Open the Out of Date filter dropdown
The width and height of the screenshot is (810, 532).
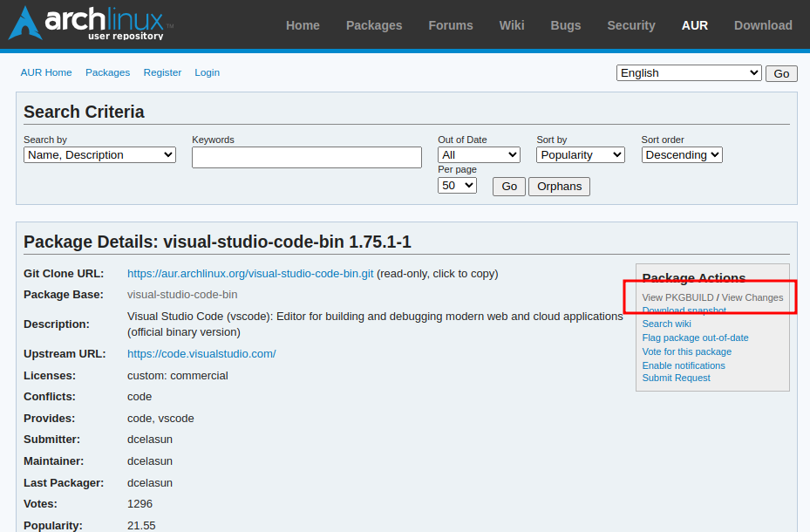point(479,154)
